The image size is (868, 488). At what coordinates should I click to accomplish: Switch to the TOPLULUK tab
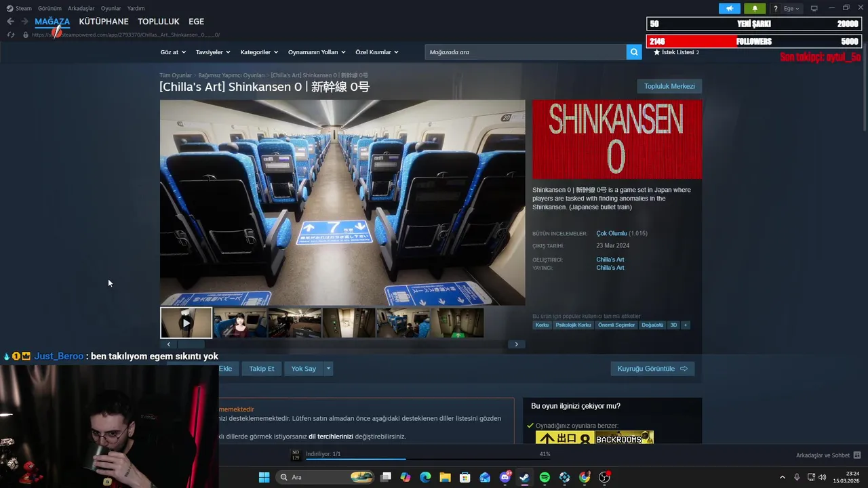point(159,22)
